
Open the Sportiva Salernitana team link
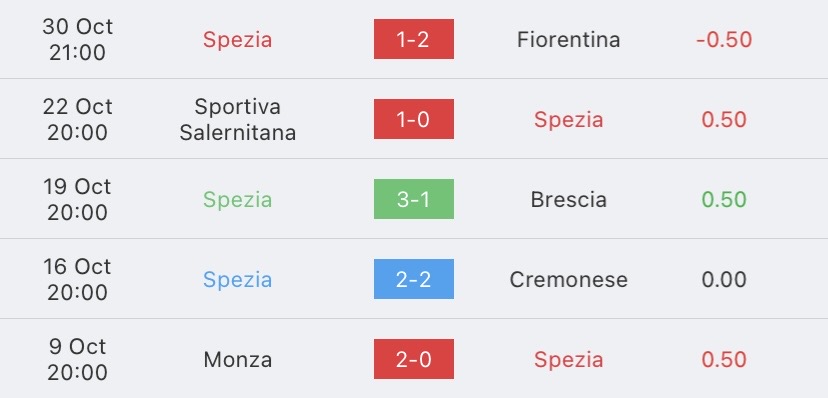(x=238, y=119)
